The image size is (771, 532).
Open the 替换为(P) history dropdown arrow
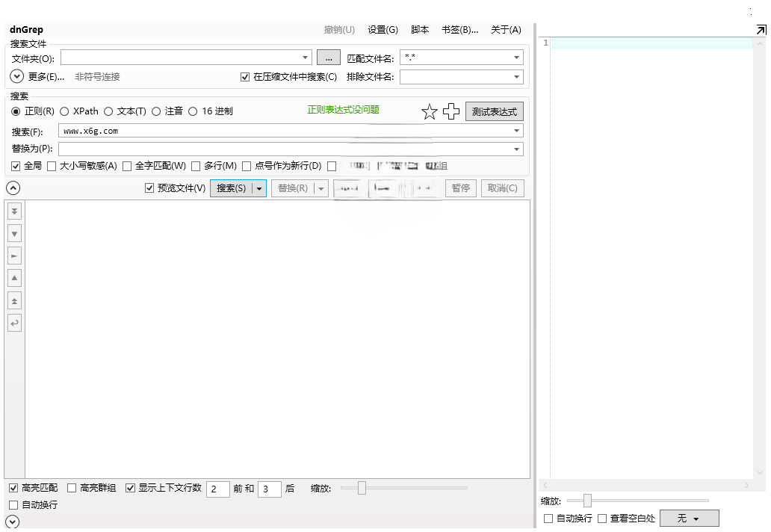(516, 149)
